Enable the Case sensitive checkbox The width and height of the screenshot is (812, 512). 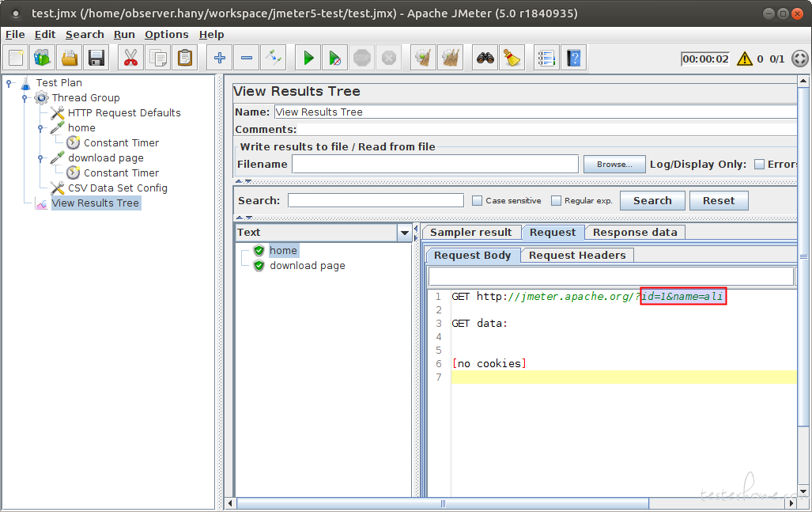tap(477, 200)
